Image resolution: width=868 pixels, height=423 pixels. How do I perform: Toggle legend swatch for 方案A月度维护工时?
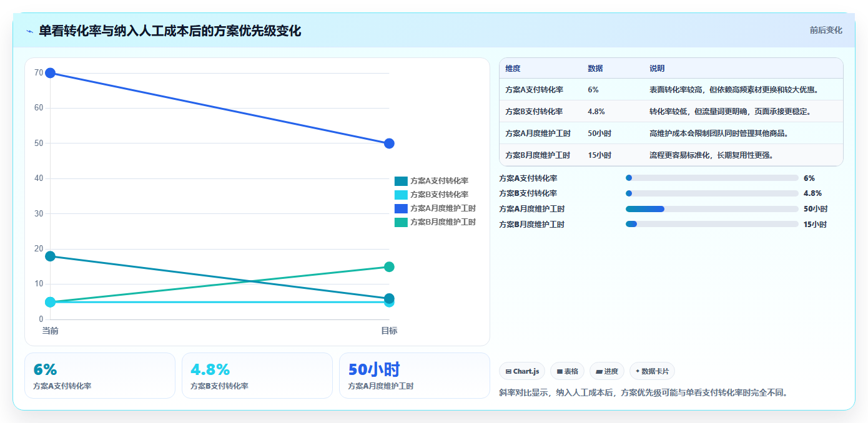pyautogui.click(x=401, y=208)
